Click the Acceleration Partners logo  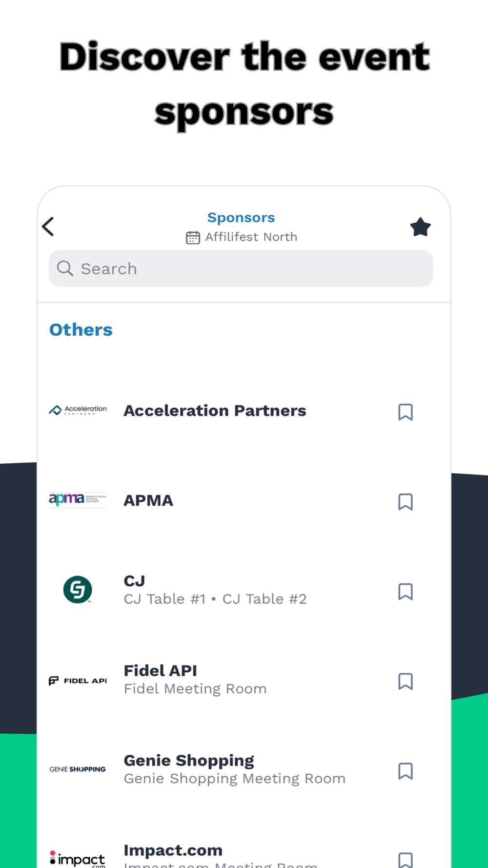coord(78,411)
